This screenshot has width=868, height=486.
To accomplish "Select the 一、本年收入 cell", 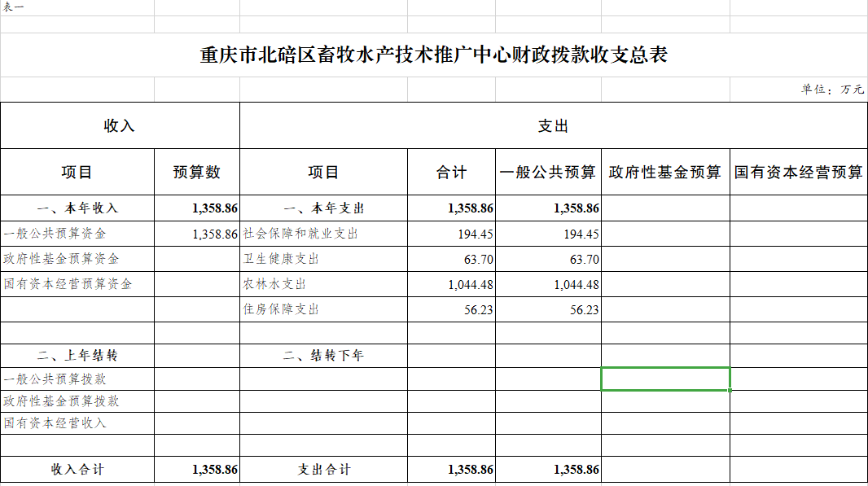I will [77, 208].
